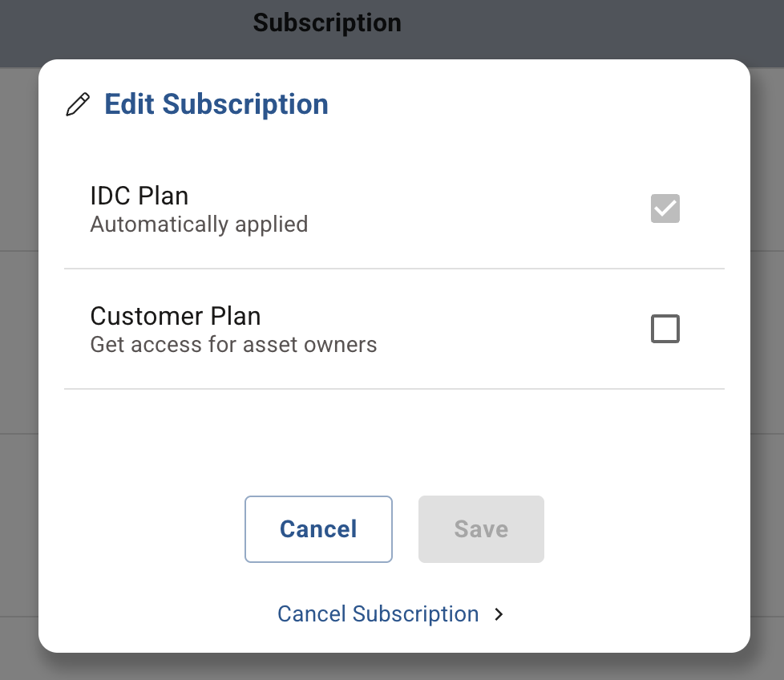Click the right chevron after Cancel Subscription

[x=499, y=614]
